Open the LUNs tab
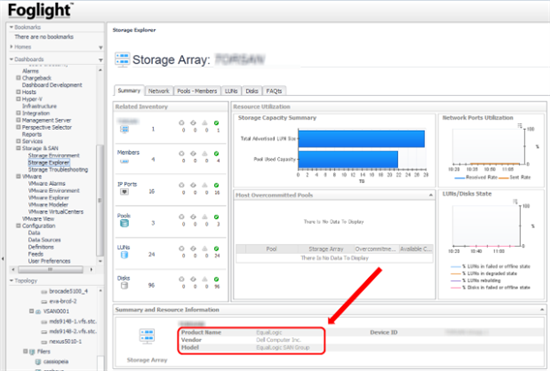Image resolution: width=550 pixels, height=371 pixels. click(231, 91)
